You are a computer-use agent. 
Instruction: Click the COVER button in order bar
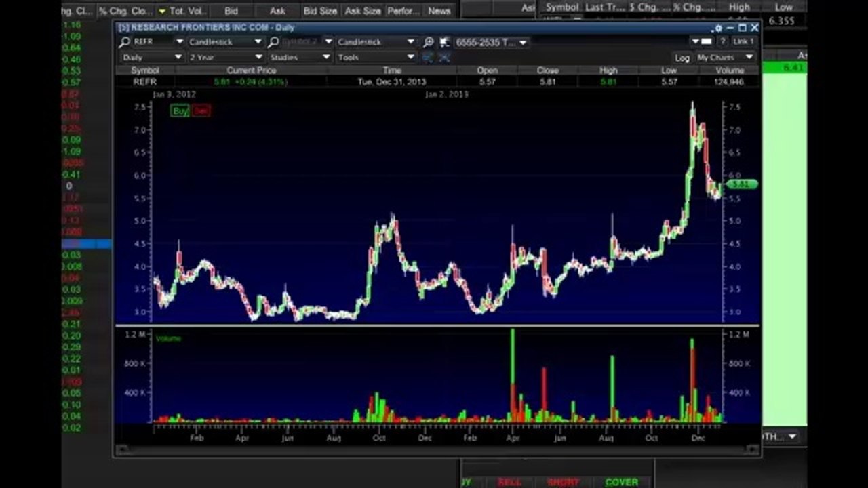point(622,482)
